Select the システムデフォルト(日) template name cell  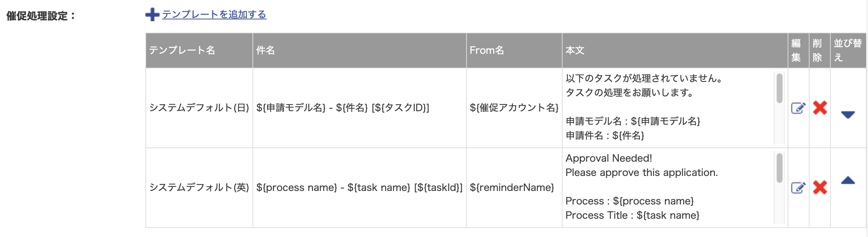[199, 108]
